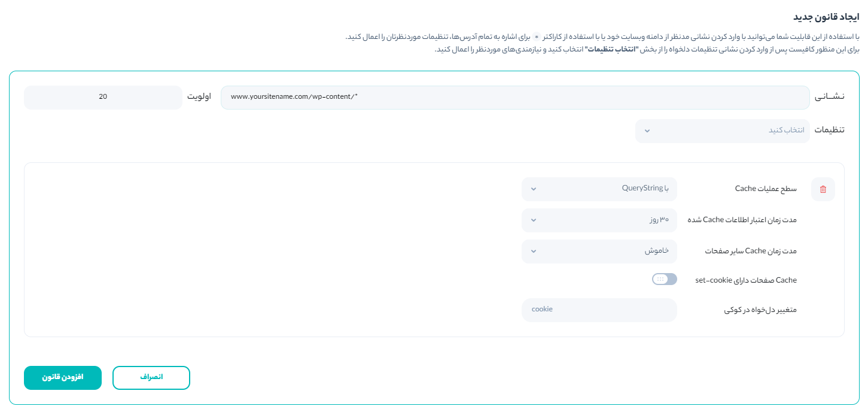Click the cookie variable input field

pos(599,310)
